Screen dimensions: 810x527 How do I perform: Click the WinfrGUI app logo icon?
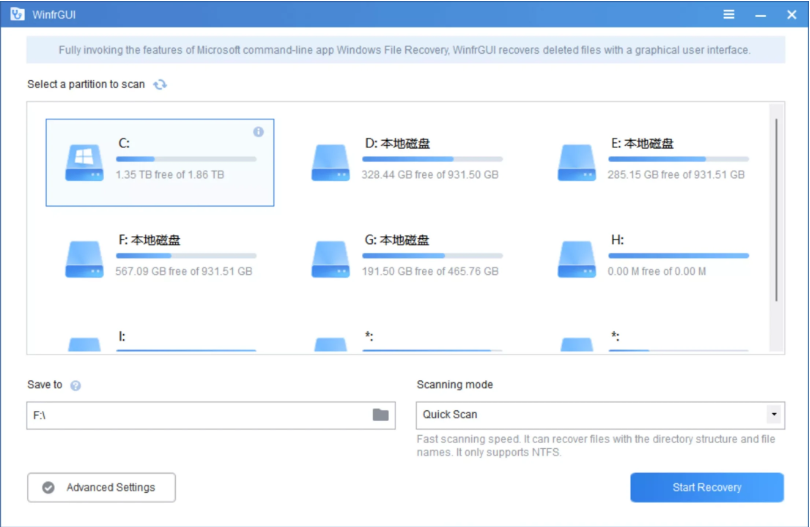click(x=17, y=14)
